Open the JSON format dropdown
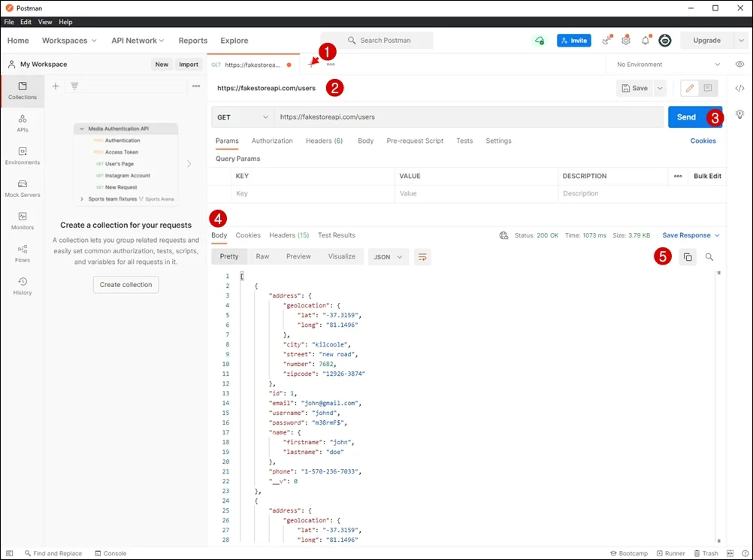753x560 pixels. [x=389, y=257]
